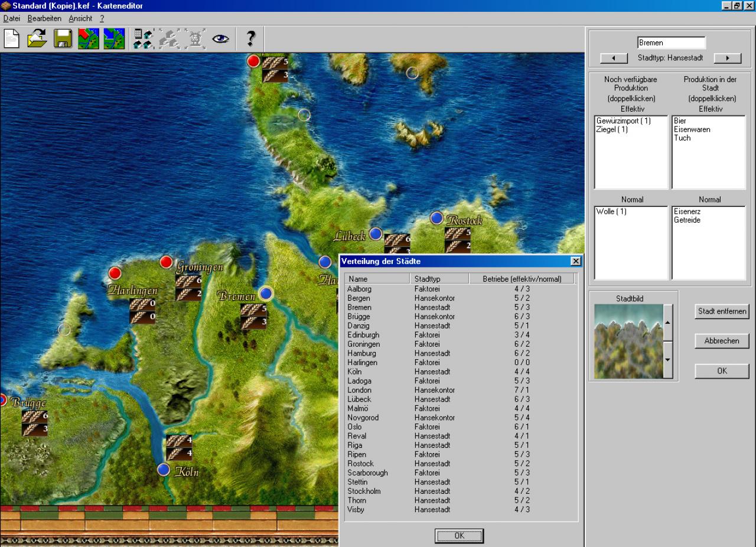The height and width of the screenshot is (547, 756).
Task: Click the Bremen city name field
Action: point(672,43)
